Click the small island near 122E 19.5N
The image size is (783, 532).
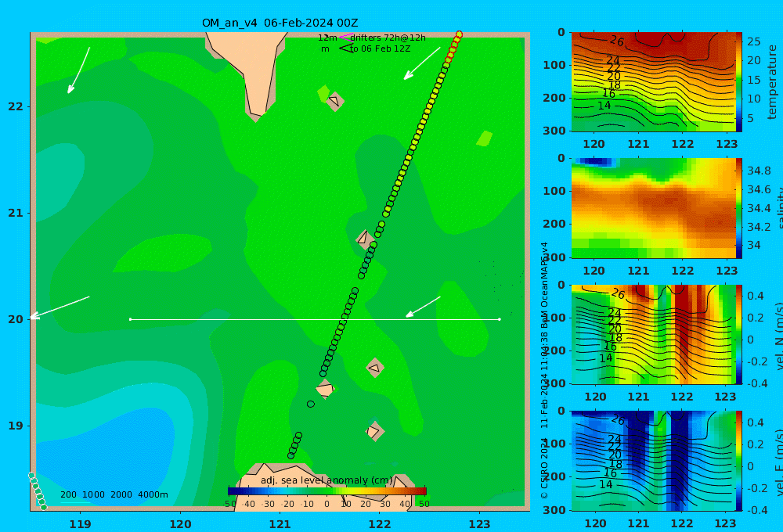pos(375,368)
